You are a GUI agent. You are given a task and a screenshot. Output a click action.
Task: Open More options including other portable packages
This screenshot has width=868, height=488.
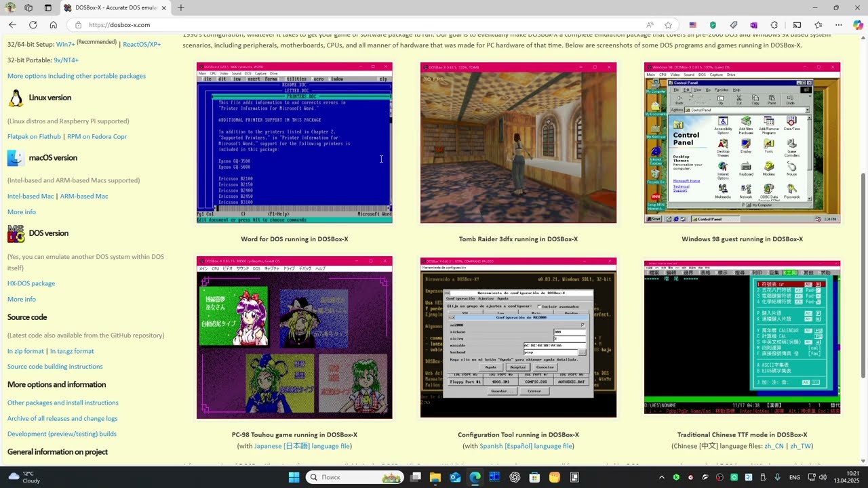point(77,76)
